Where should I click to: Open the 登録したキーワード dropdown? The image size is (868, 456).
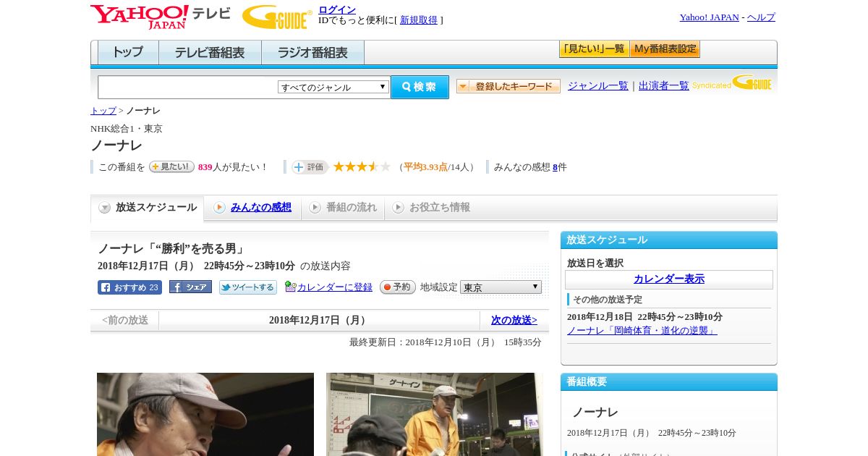(509, 86)
